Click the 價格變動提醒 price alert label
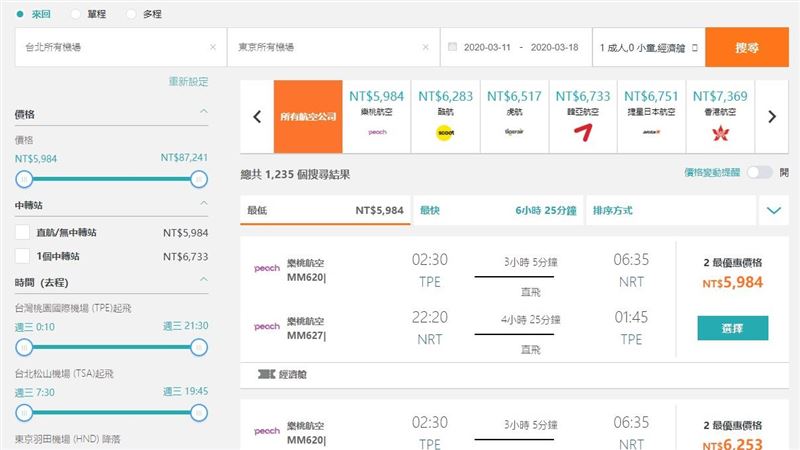The image size is (800, 450). [x=712, y=172]
